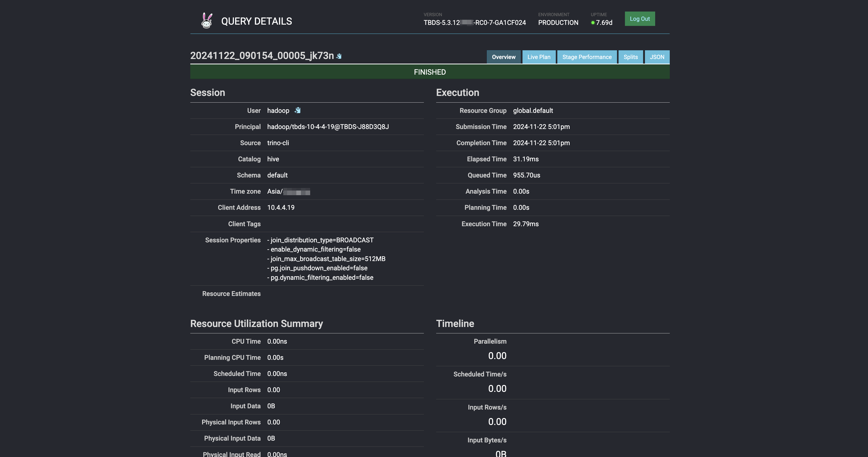Copy the query ID with clipboard icon
The width and height of the screenshot is (868, 457).
339,56
